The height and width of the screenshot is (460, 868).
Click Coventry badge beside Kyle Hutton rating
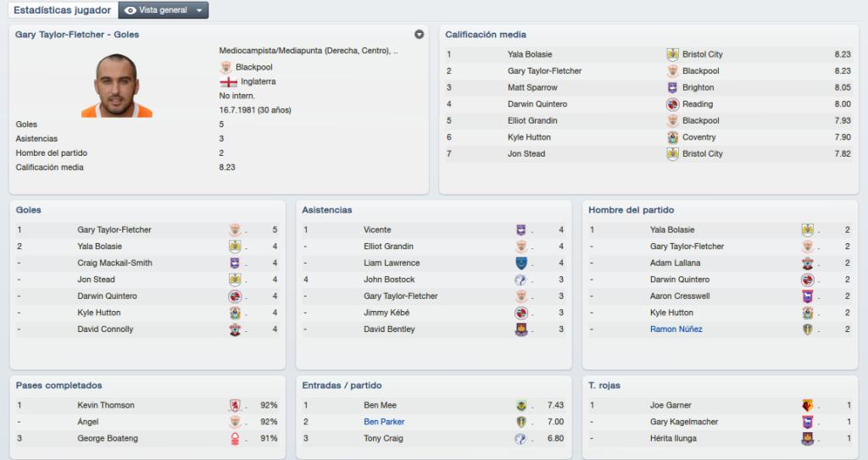tap(672, 137)
